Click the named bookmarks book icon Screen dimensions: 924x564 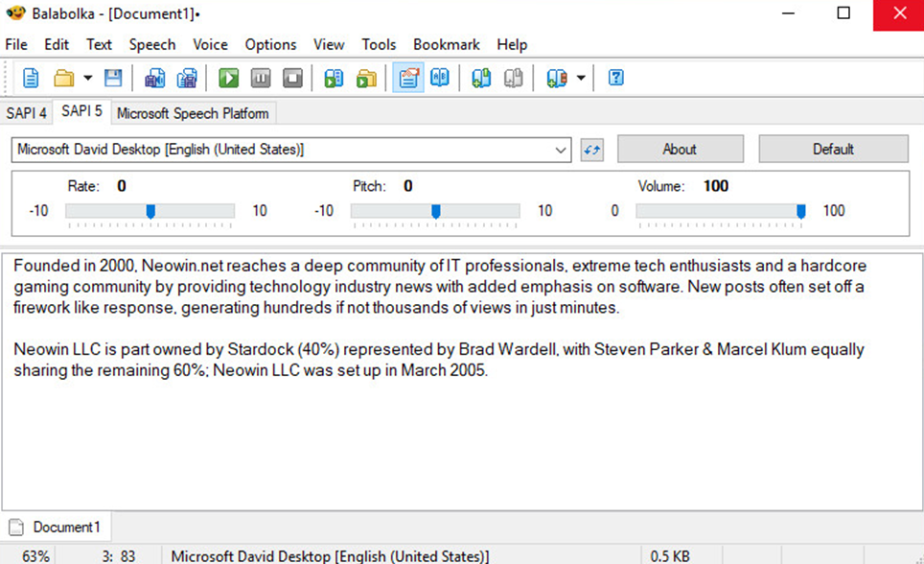(556, 78)
